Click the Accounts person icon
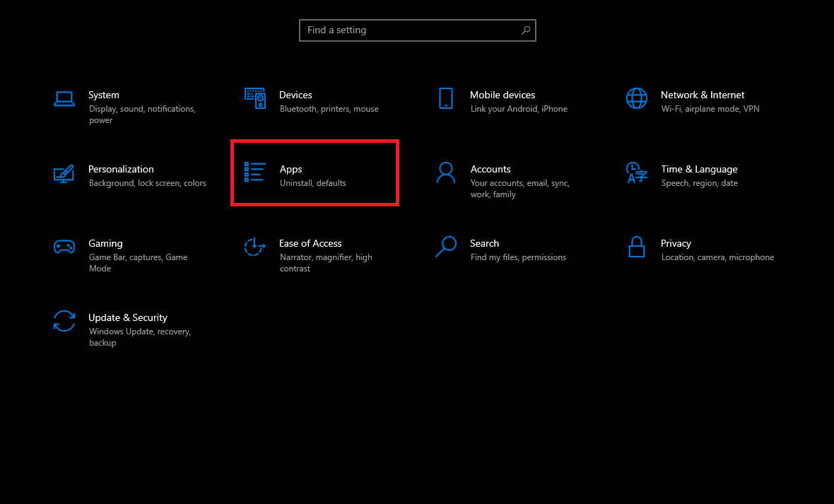The image size is (834, 504). pos(446,172)
